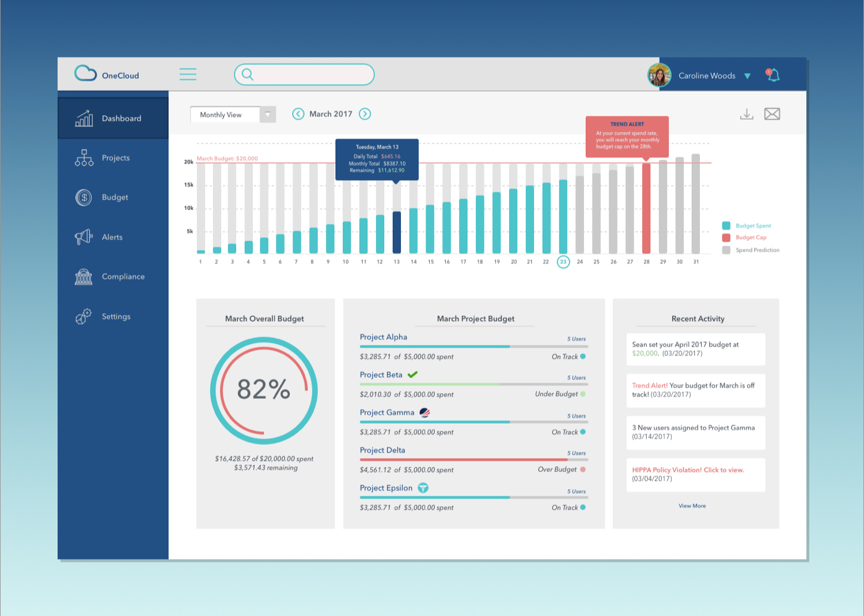Viewport: 864px width, 616px height.
Task: Click the circled day 23 on the axis
Action: (x=563, y=262)
